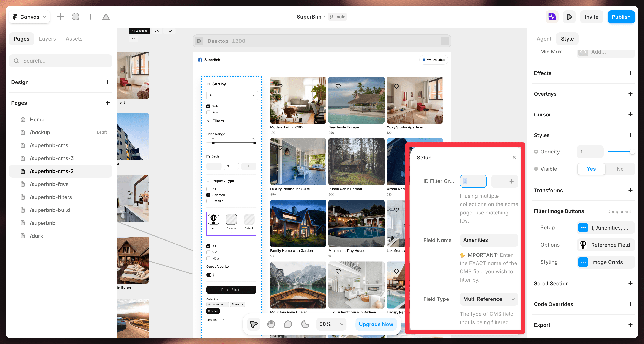
Task: Check the VIC location checkbox
Action: (x=208, y=252)
